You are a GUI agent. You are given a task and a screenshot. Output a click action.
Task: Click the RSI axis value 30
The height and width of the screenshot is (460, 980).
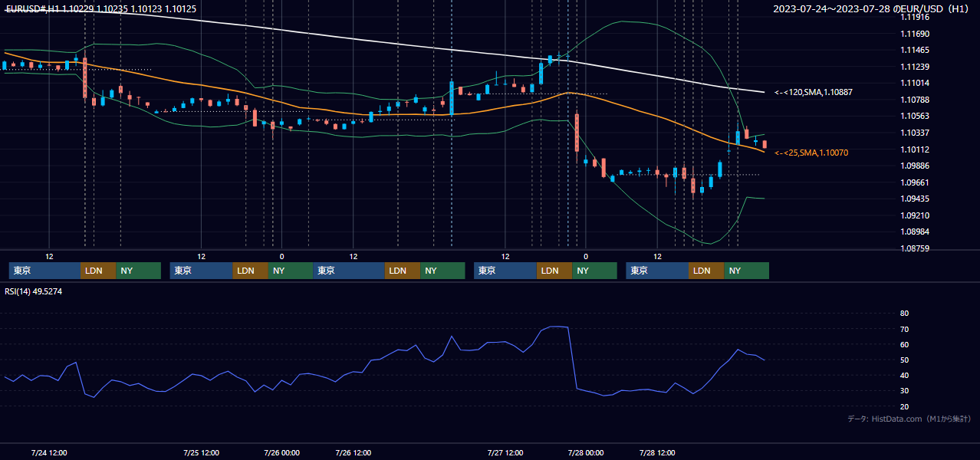pos(904,391)
